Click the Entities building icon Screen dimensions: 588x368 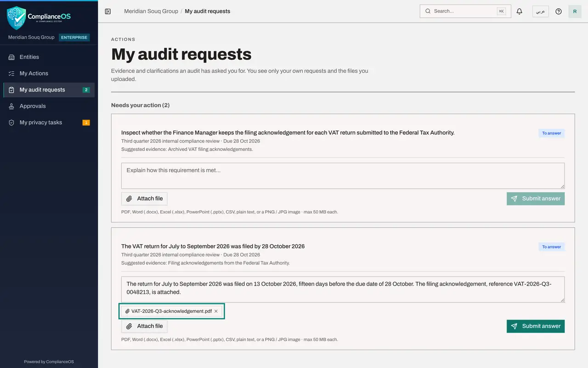click(x=11, y=57)
